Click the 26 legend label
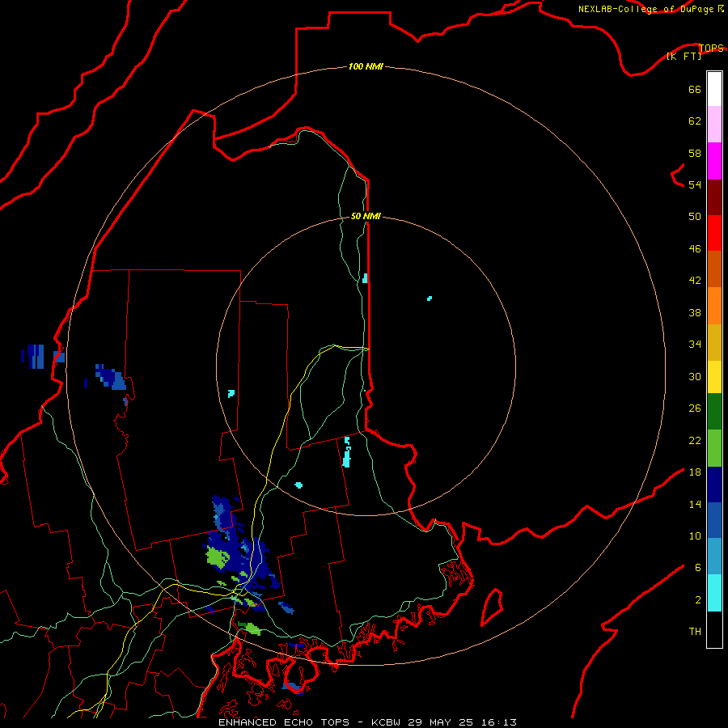Viewport: 728px width, 728px height. 695,408
